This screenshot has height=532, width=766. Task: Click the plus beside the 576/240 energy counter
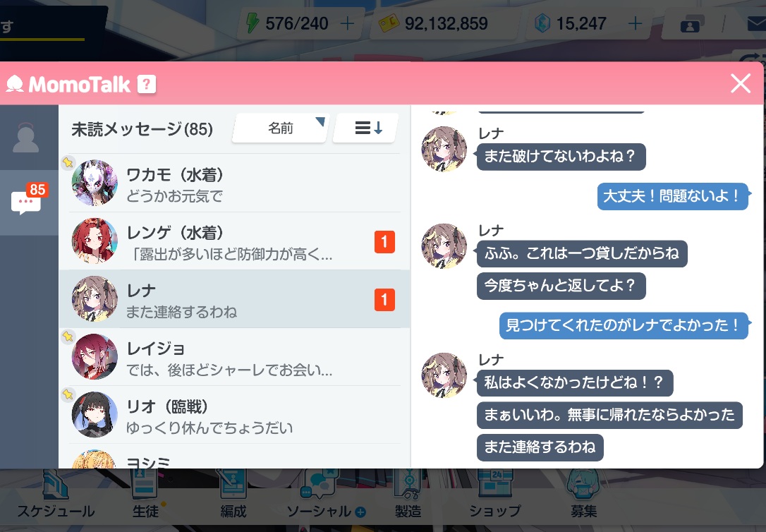pos(347,23)
